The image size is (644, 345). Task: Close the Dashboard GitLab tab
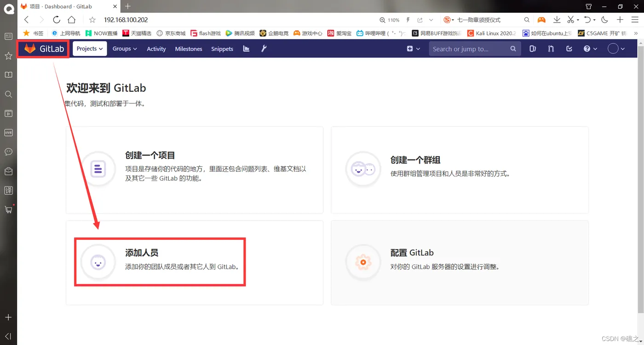(x=114, y=6)
